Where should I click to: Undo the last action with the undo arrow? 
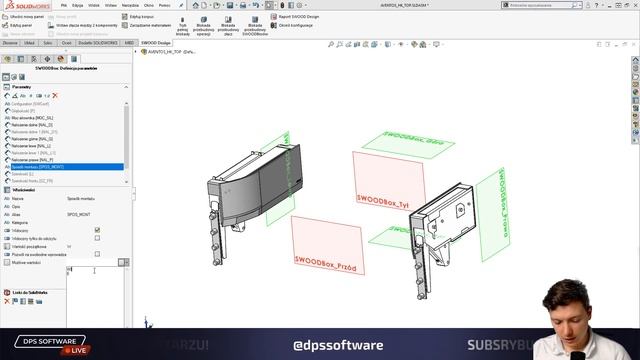pos(256,5)
